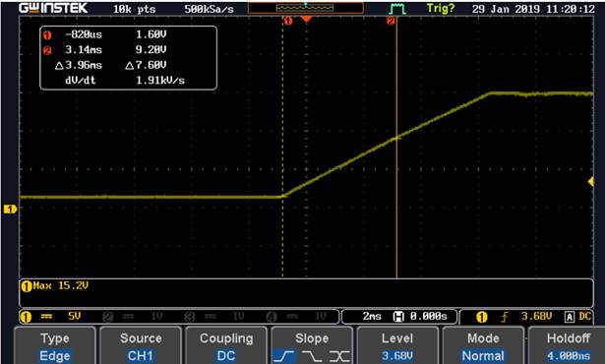Click cursor 1 marker at top of grid
Screen dimensions: 605x364
[x=288, y=21]
